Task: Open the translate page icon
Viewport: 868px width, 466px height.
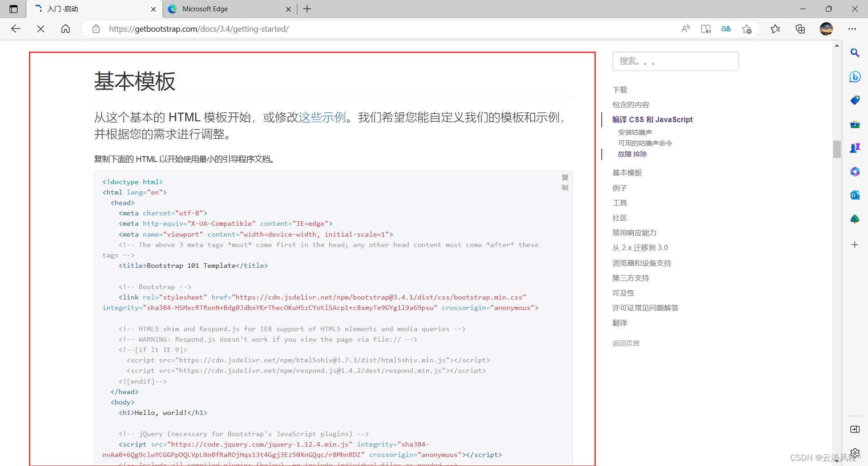Action: pos(726,29)
